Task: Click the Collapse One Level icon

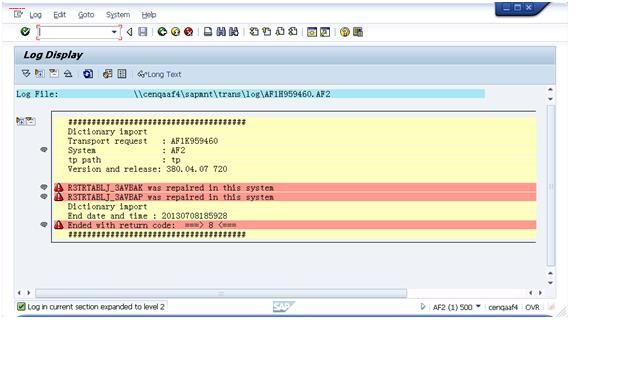Action: point(53,74)
